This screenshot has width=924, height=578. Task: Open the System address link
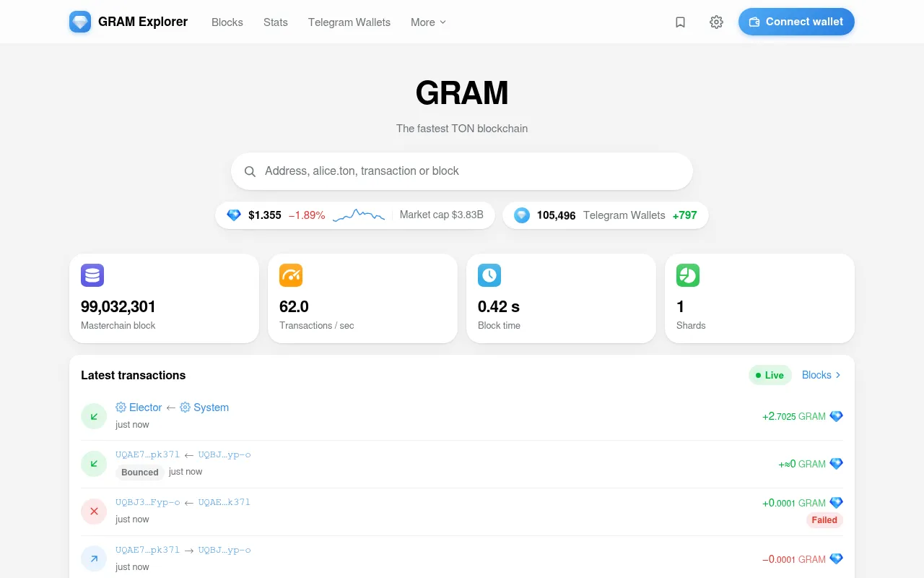click(x=204, y=407)
